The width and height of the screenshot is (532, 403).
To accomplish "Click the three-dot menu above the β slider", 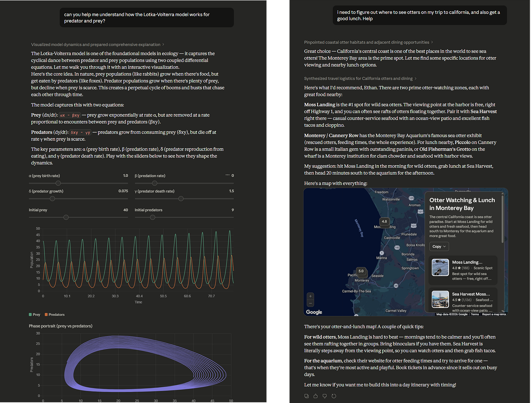I will (228, 175).
